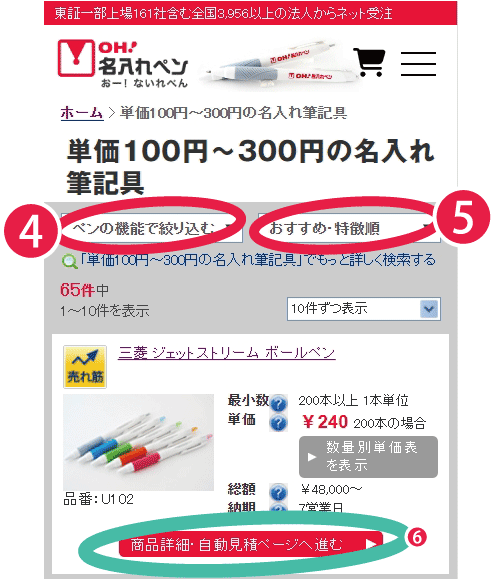This screenshot has width=495, height=579.
Task: Click the もっと詳しく検索する link
Action: point(258,260)
